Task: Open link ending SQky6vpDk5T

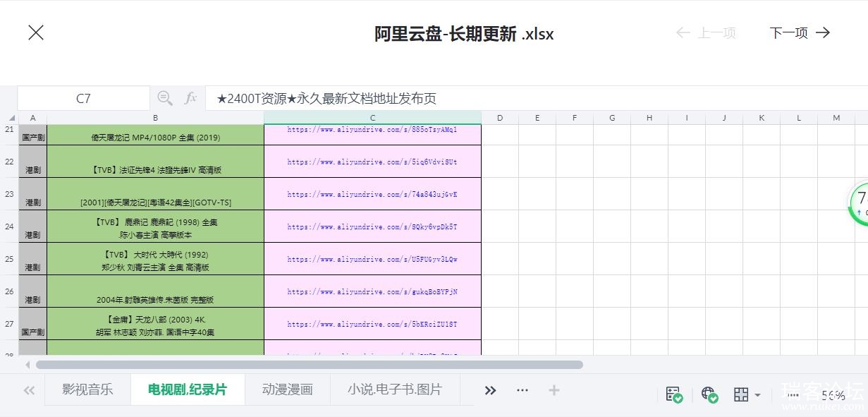Action: click(x=372, y=226)
